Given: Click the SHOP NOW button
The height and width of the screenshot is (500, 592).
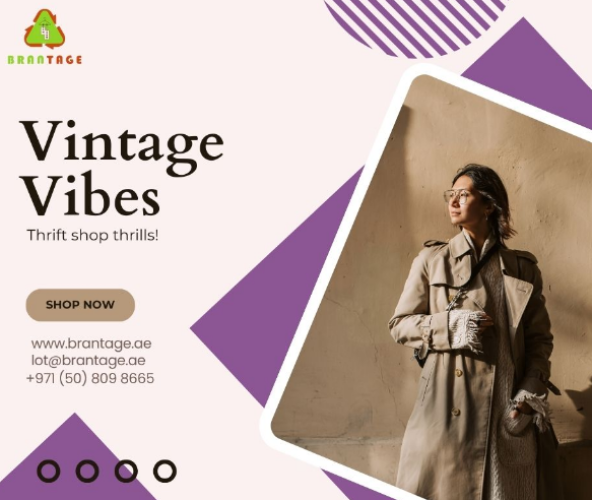Looking at the screenshot, I should tap(80, 305).
